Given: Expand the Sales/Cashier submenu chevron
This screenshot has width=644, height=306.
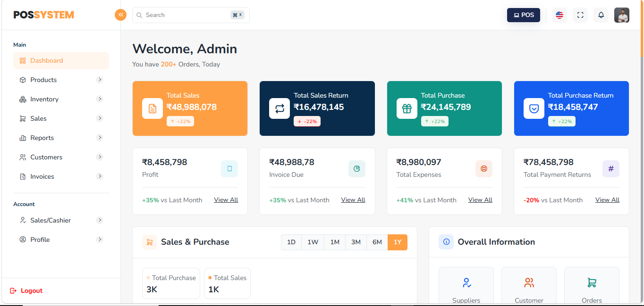Looking at the screenshot, I should pos(100,220).
